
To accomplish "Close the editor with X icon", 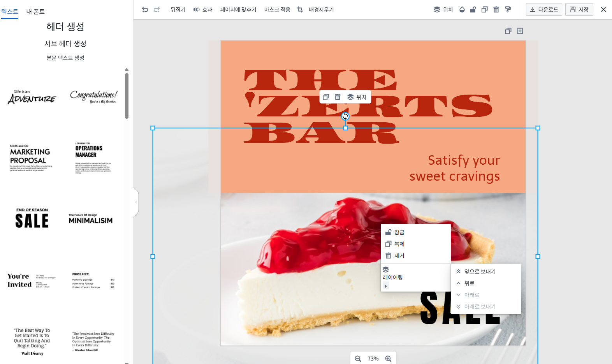I will click(603, 9).
